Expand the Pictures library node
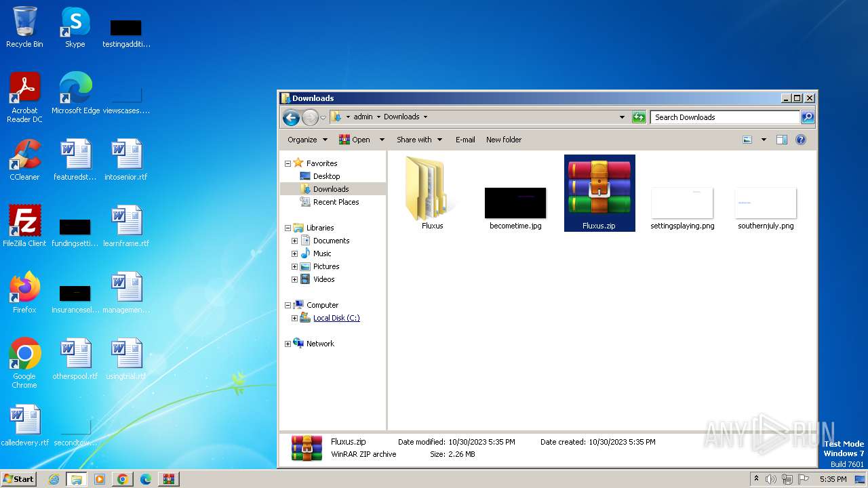The height and width of the screenshot is (488, 868). pos(294,266)
